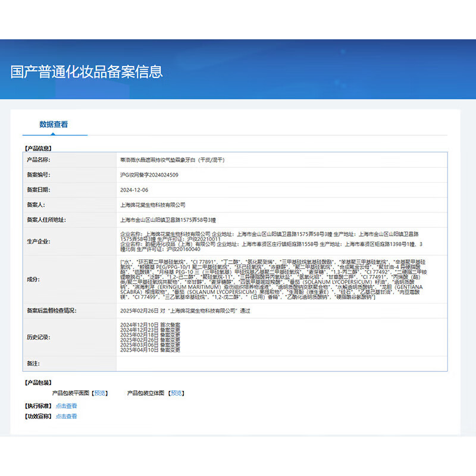Click the 备案日期 value 2024-12-06
Viewport: 476px width, 476px height.
coord(134,190)
